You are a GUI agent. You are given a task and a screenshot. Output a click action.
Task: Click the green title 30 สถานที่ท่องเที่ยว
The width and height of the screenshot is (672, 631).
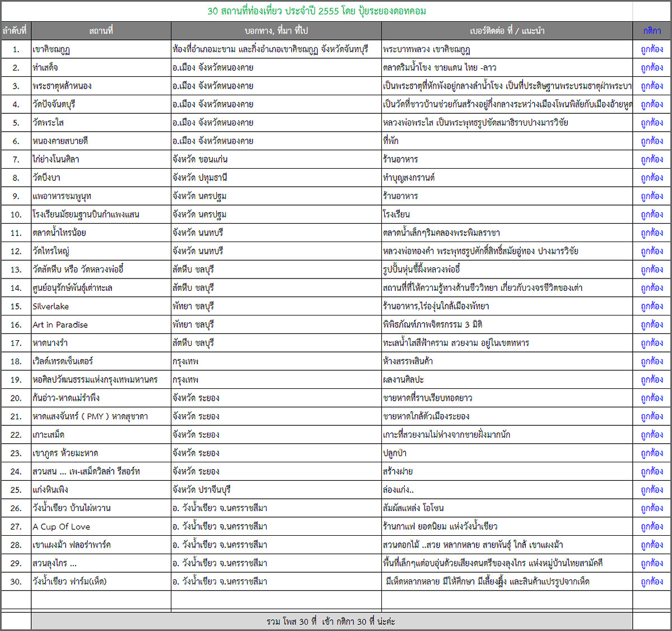tap(316, 11)
